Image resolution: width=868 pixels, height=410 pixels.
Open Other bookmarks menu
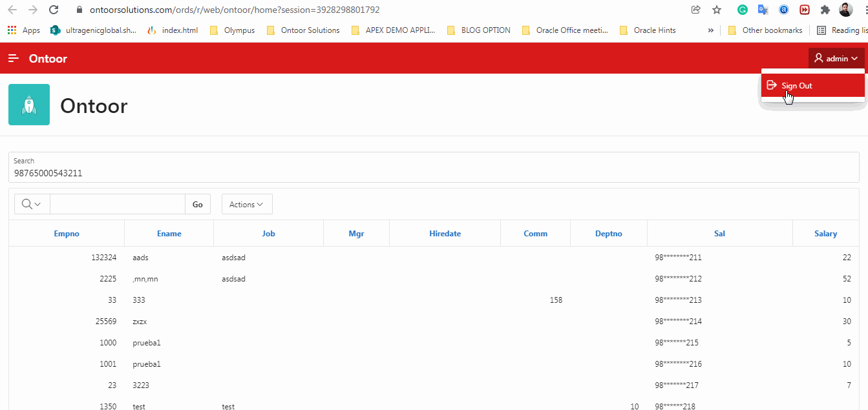coord(765,30)
